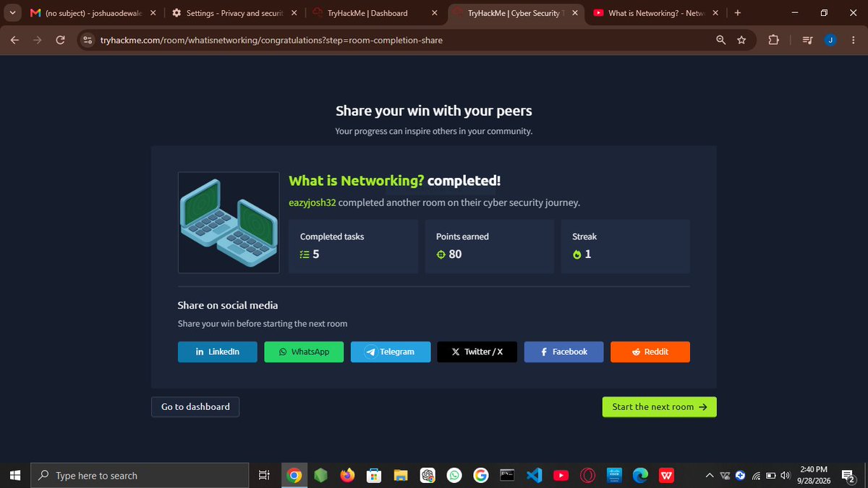Share completion via WhatsApp button
Viewport: 868px width, 488px height.
[304, 352]
